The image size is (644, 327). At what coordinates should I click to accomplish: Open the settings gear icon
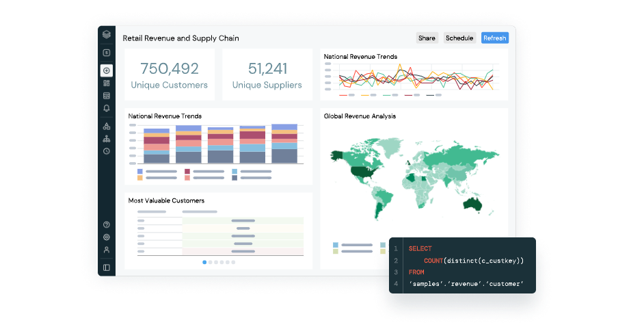[106, 237]
